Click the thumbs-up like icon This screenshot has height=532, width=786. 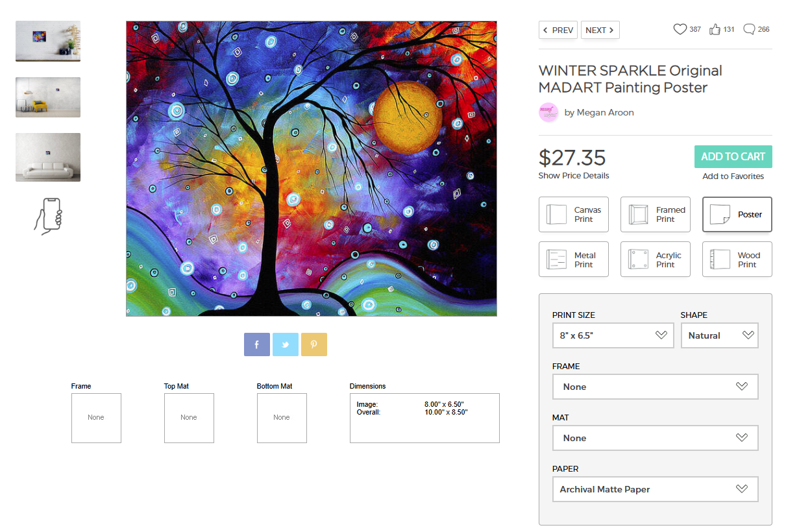715,29
